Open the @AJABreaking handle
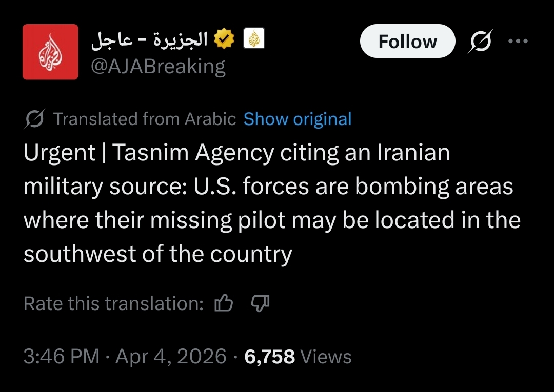The width and height of the screenshot is (554, 392). click(x=158, y=67)
